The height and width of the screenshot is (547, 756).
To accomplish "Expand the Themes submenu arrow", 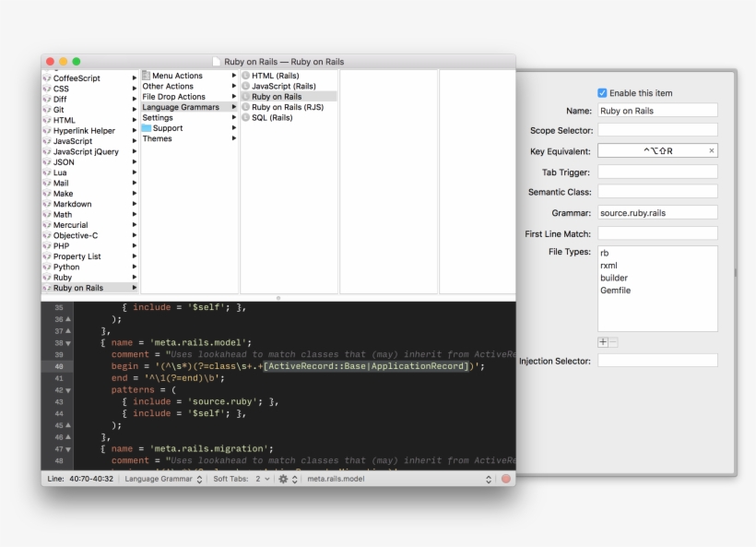I will 234,138.
